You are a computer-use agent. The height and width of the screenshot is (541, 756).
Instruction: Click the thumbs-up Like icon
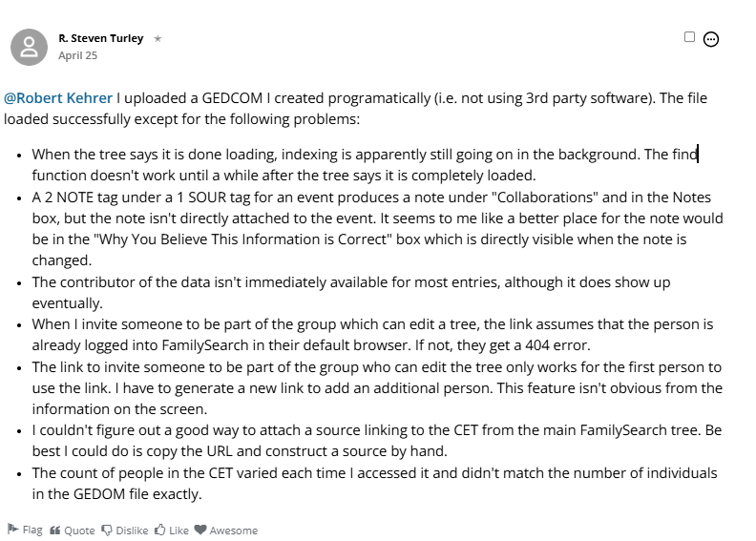pos(160,530)
